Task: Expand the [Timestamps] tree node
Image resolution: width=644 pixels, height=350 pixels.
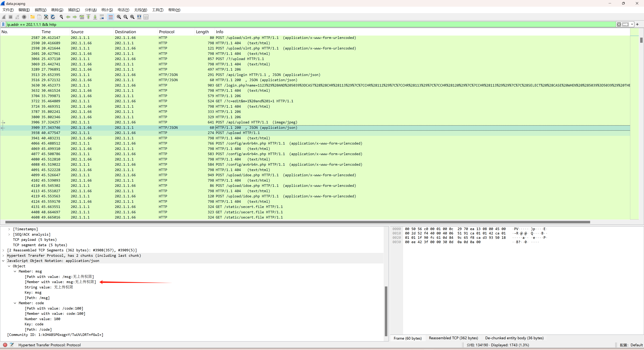Action: click(x=9, y=229)
